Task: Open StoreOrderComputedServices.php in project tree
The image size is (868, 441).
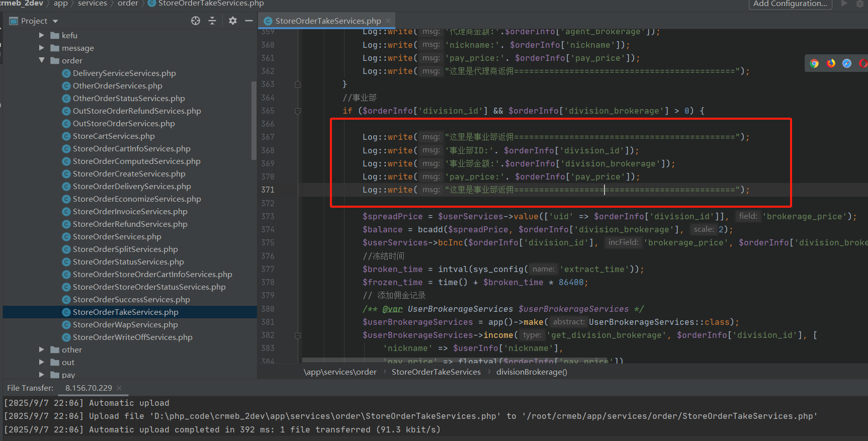Action: point(136,161)
